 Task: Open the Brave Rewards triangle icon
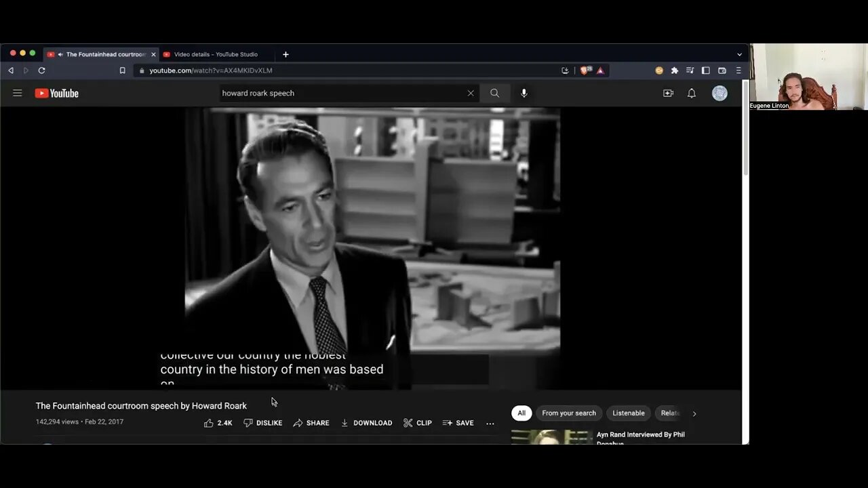tap(600, 70)
